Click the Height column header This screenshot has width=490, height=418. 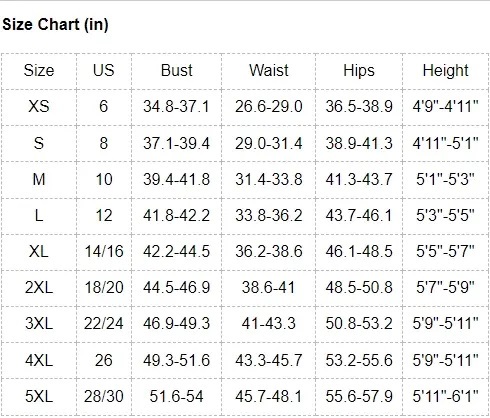click(x=446, y=71)
